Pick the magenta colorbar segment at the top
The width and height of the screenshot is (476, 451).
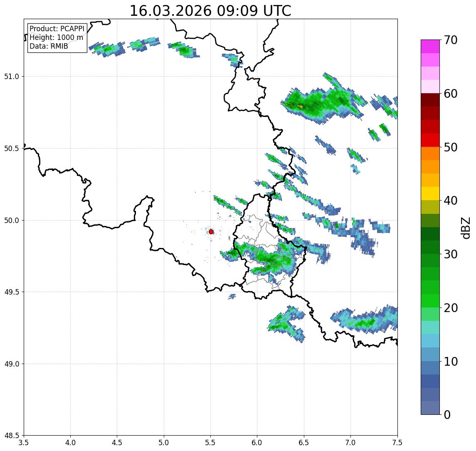(x=430, y=47)
